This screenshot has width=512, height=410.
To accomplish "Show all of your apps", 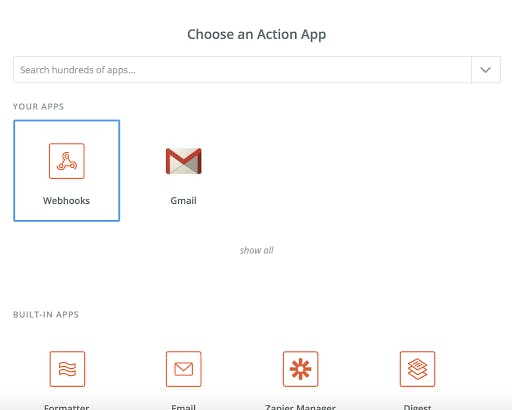I will pyautogui.click(x=257, y=250).
